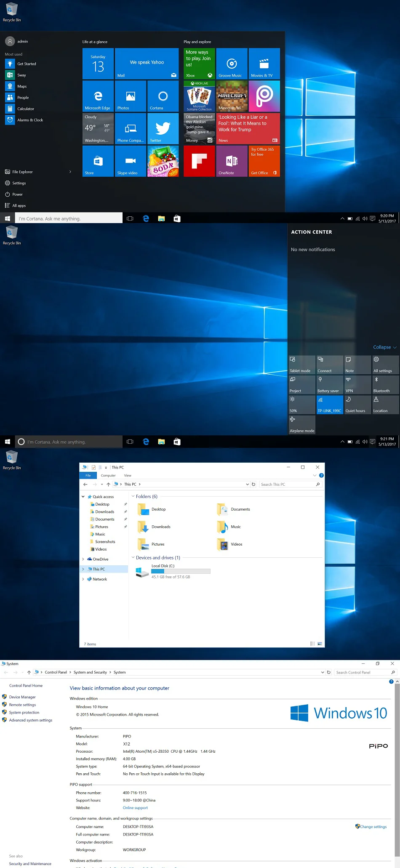Expand the Network tree node
Viewport: 400px width, 868px height.
pyautogui.click(x=83, y=579)
